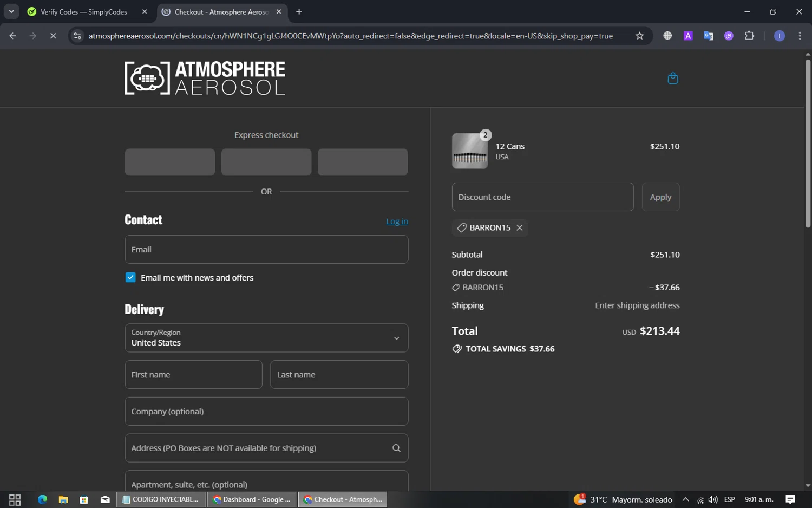Click the $213.44 total amount

click(659, 331)
